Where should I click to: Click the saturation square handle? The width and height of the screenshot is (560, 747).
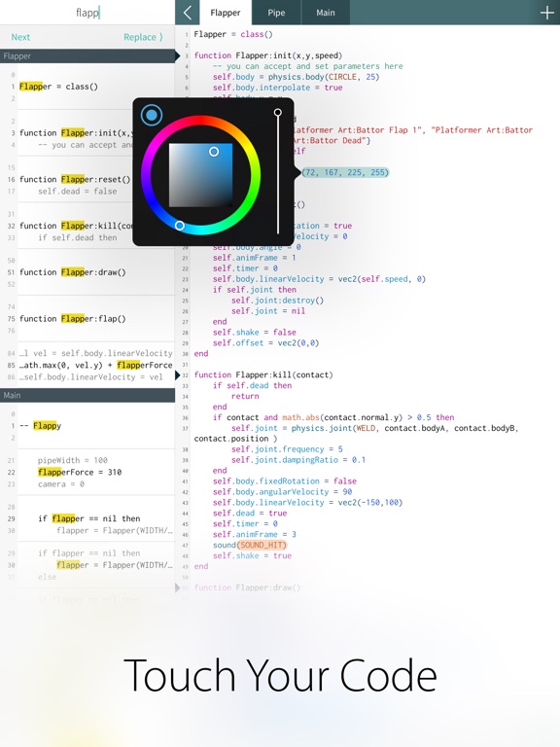(214, 152)
